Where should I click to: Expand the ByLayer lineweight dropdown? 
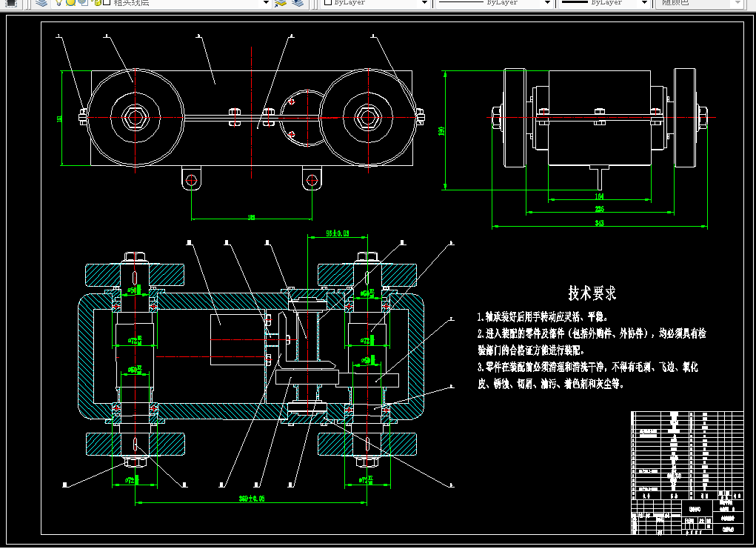pos(644,3)
